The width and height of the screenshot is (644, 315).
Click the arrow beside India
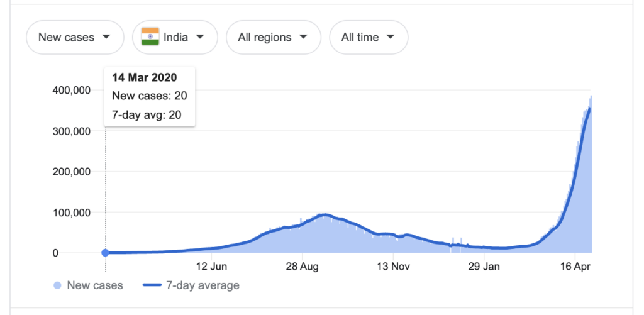[x=200, y=37]
